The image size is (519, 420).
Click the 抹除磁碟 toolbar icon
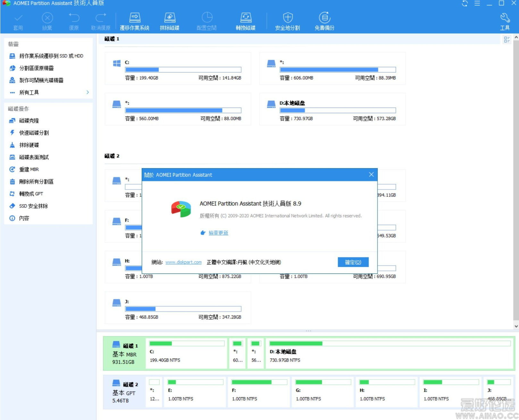pos(170,17)
